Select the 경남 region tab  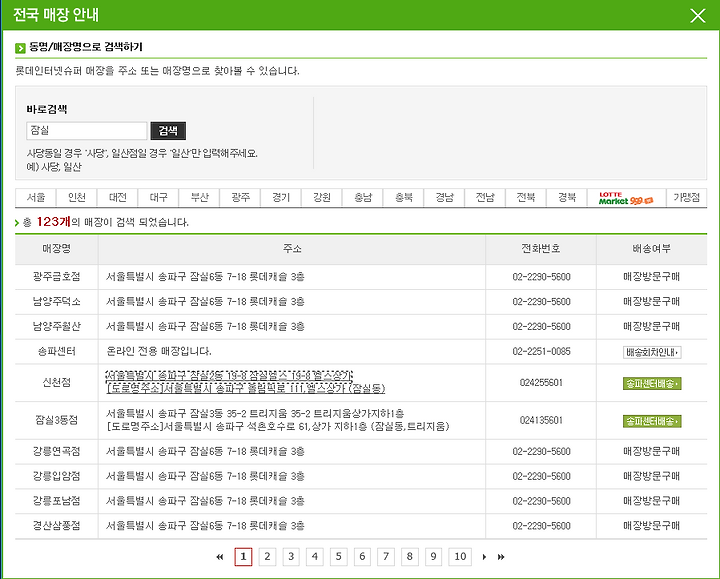pyautogui.click(x=444, y=197)
